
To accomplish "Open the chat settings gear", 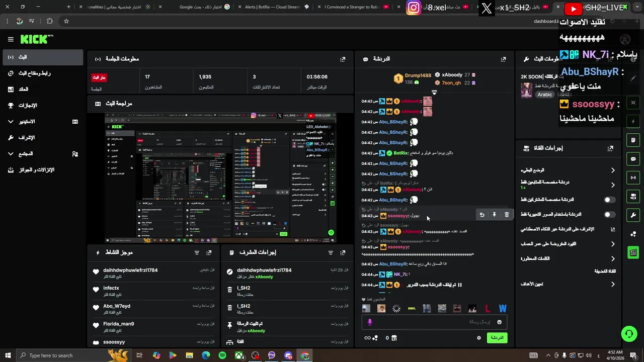I will (x=479, y=338).
